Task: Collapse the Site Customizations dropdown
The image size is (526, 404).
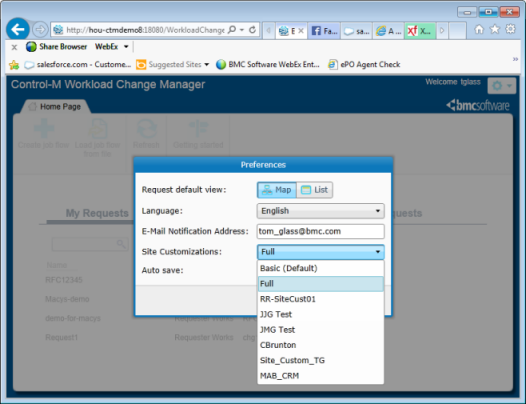Action: (x=321, y=252)
